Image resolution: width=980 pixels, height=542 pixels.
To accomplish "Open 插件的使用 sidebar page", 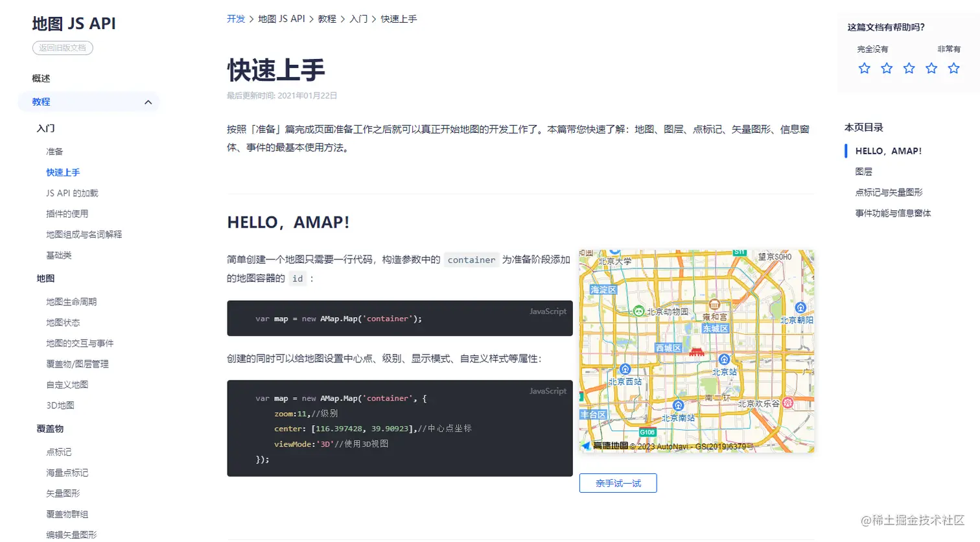I will [x=67, y=214].
